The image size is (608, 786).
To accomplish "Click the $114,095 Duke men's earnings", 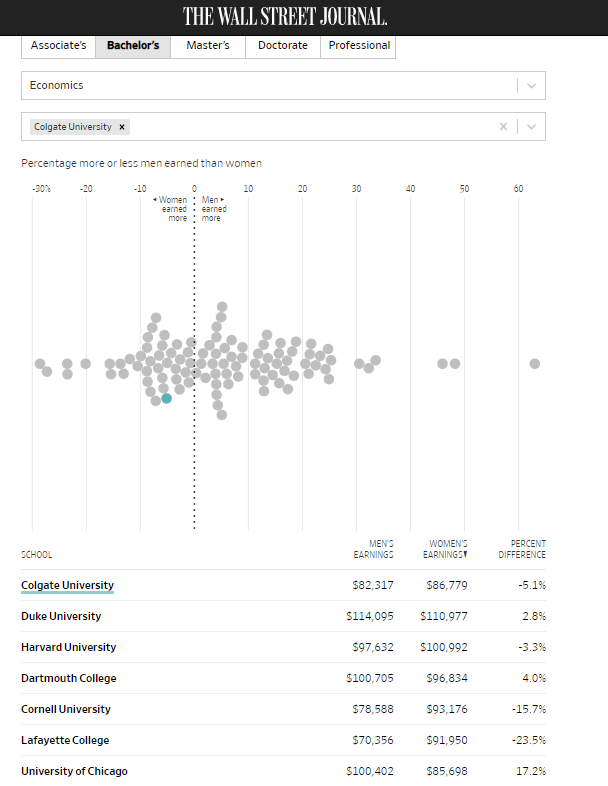I will point(370,616).
